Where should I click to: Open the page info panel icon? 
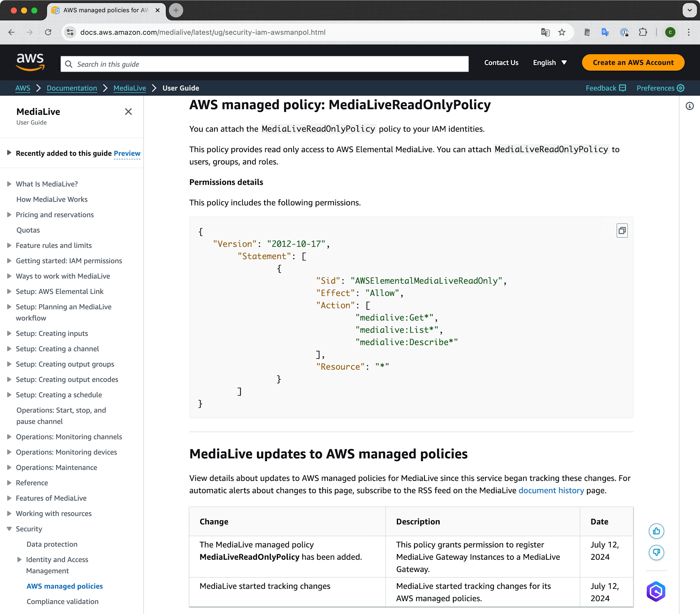[689, 106]
